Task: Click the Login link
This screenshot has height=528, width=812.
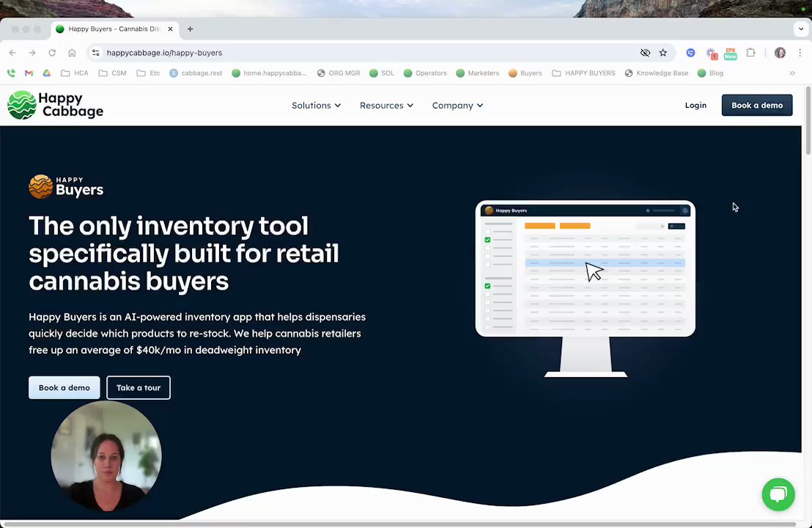Action: click(x=695, y=105)
